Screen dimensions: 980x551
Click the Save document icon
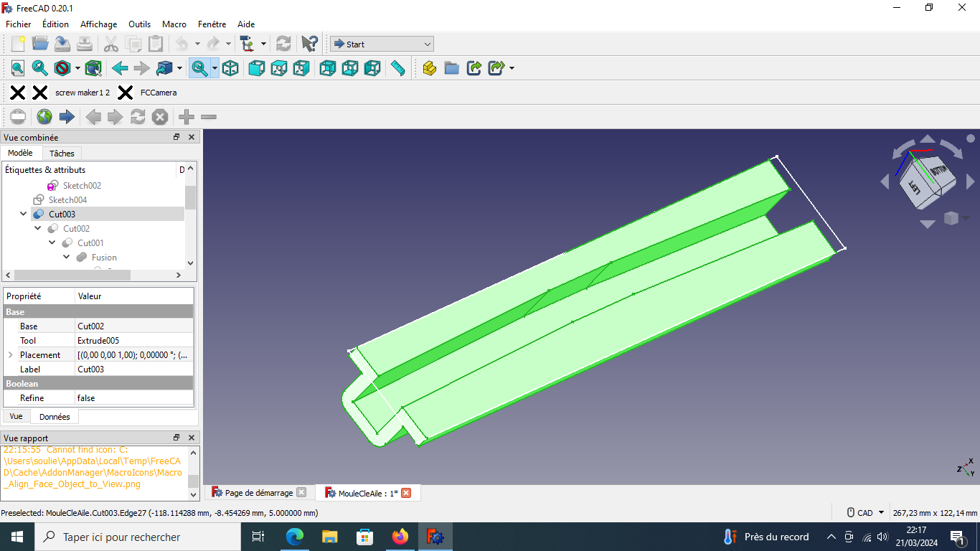[62, 44]
